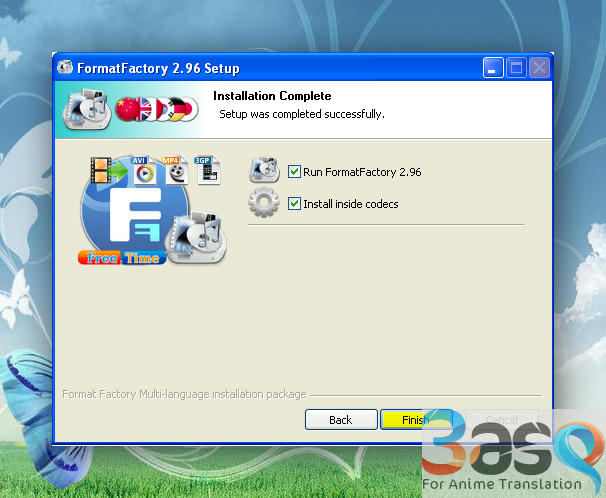This screenshot has height=498, width=606.
Task: Click the FormatFactory 2.96 Setup title text
Action: 158,68
